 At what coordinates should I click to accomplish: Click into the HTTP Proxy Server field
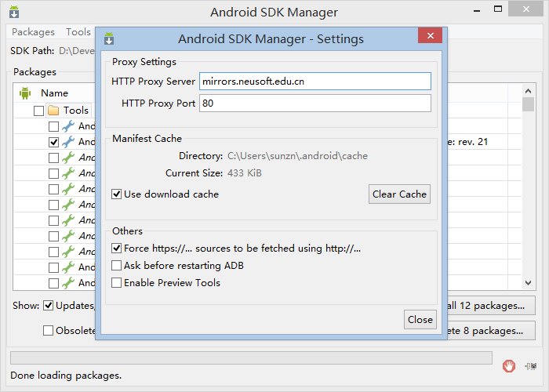click(x=314, y=82)
